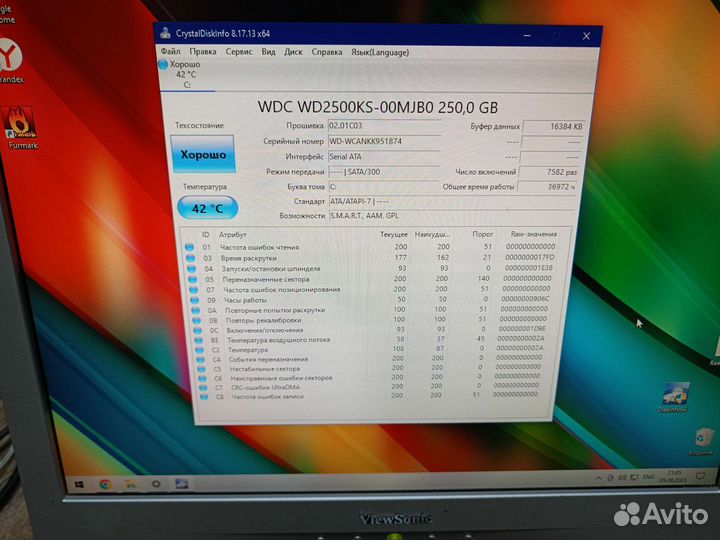Click status icon for Включения/отключения row
Image resolution: width=720 pixels, height=540 pixels.
(197, 330)
